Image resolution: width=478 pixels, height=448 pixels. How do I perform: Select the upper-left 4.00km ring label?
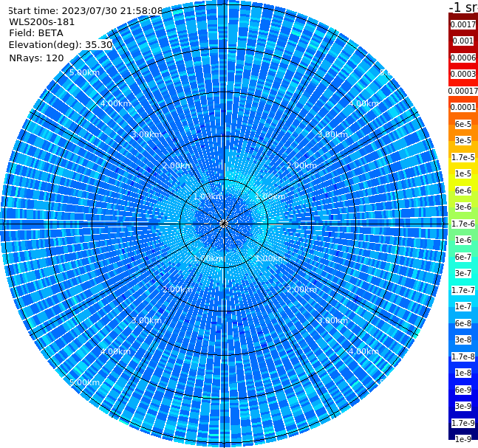coord(115,103)
